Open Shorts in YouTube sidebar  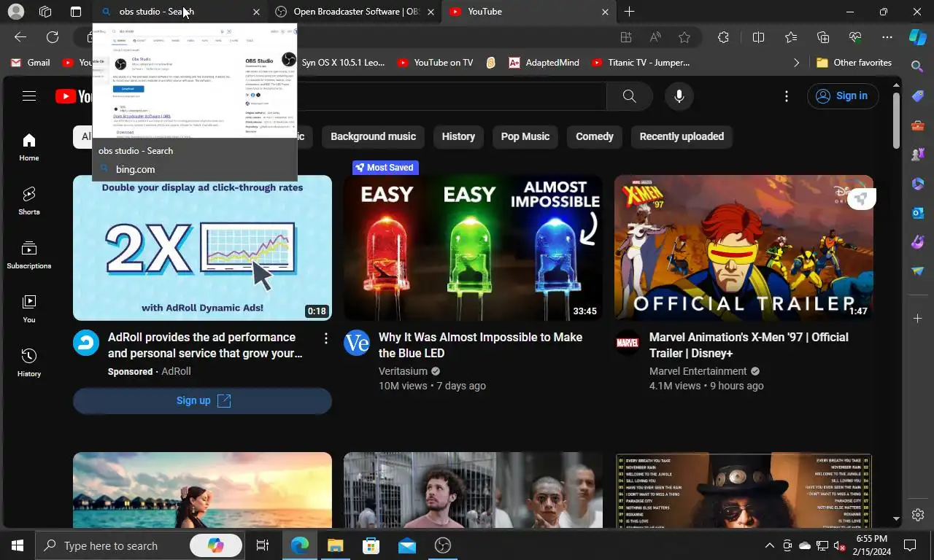[29, 201]
